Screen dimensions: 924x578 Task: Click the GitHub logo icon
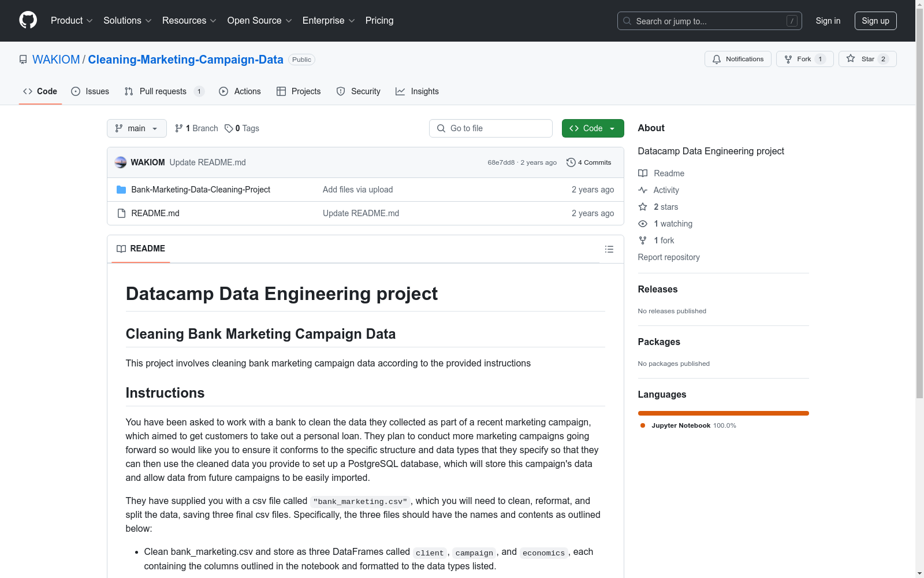(x=28, y=20)
